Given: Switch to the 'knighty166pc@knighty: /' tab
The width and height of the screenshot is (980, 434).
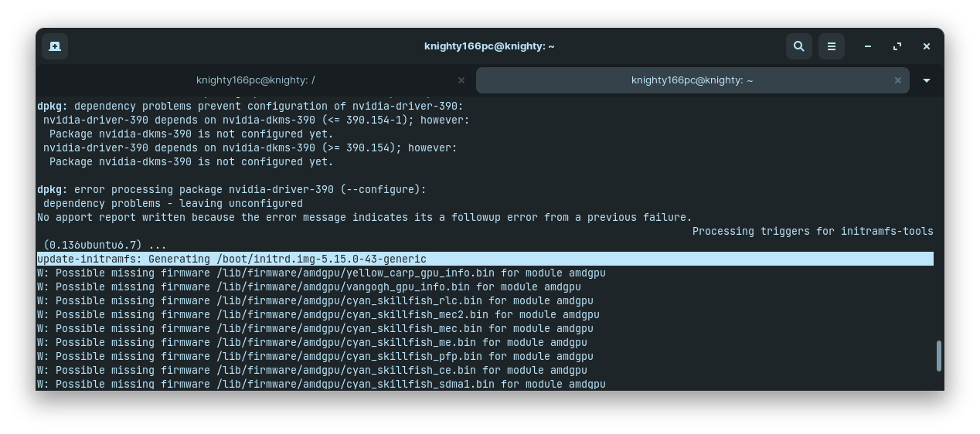Looking at the screenshot, I should click(255, 80).
